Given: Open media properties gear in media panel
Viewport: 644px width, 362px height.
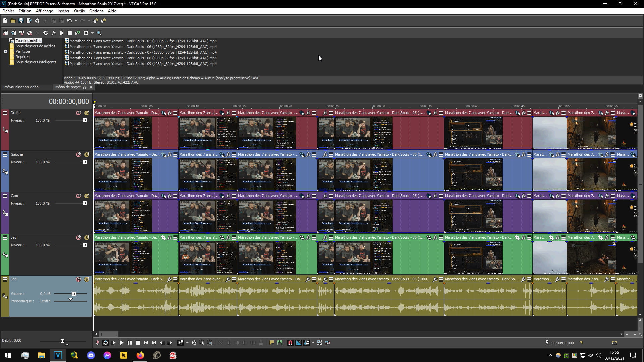Looking at the screenshot, I should (x=46, y=33).
